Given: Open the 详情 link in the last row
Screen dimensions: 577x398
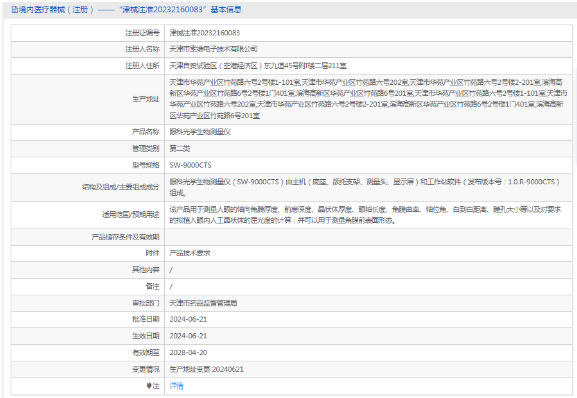Looking at the screenshot, I should point(176,386).
